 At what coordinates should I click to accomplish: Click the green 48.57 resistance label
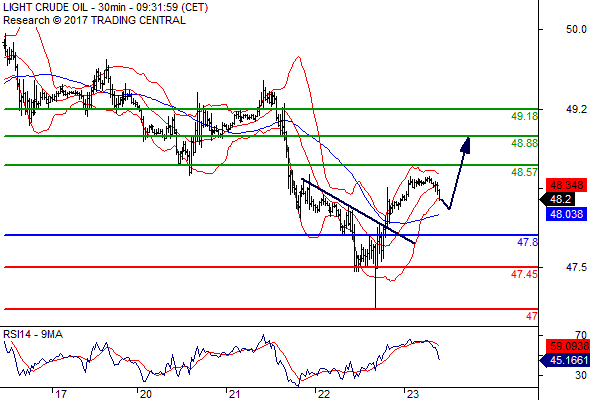click(525, 172)
